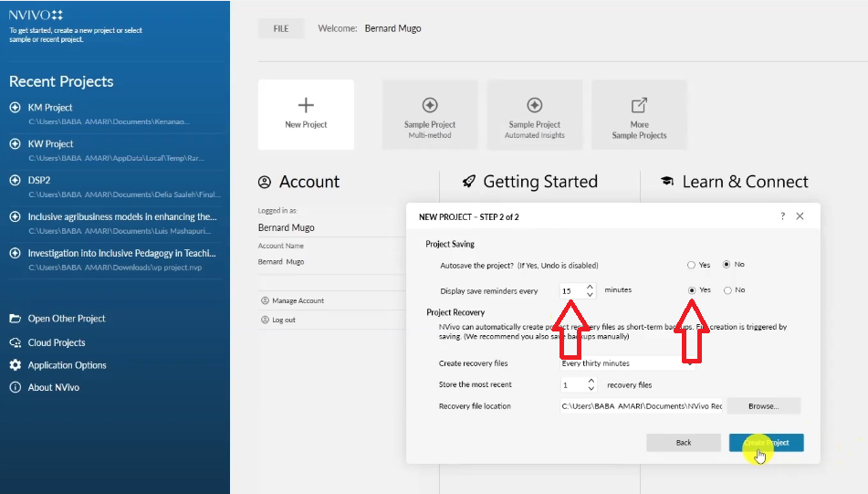Viewport: 868px width, 494px height.
Task: Open Cloud Projects from the sidebar
Action: 56,342
